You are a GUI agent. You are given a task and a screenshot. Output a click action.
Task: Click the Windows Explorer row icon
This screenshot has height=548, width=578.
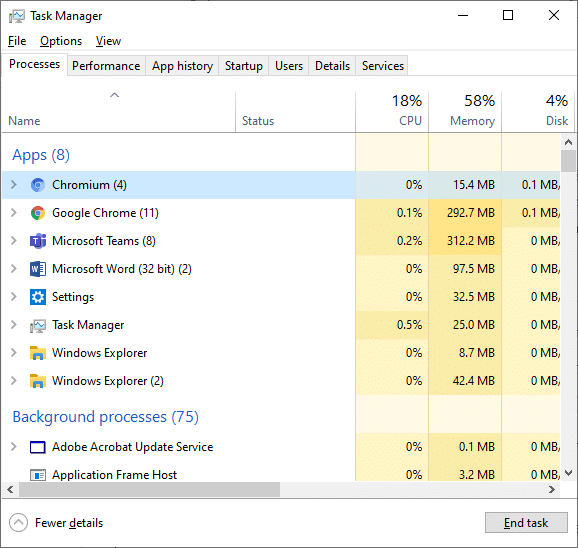[38, 353]
